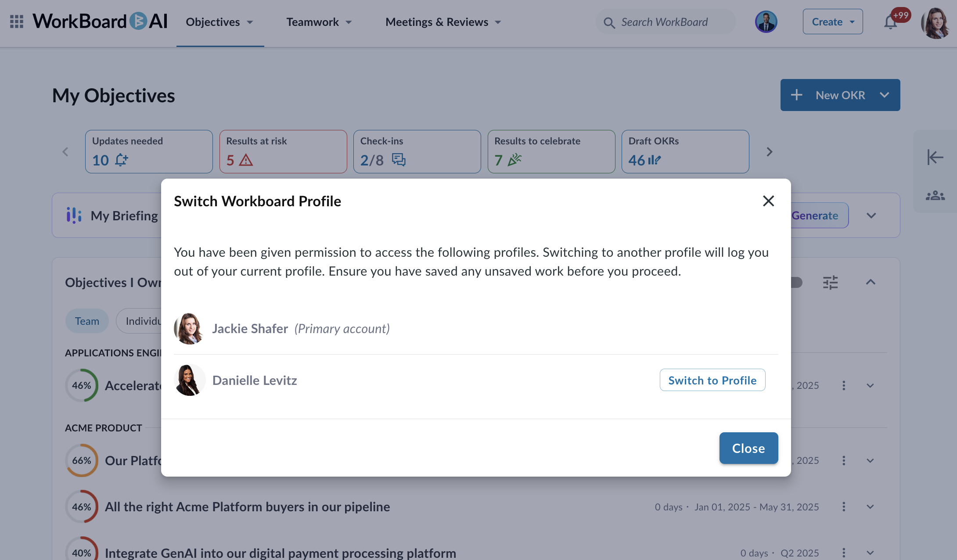Open more options for Acme Platform buyers objective
This screenshot has width=957, height=560.
pos(844,507)
